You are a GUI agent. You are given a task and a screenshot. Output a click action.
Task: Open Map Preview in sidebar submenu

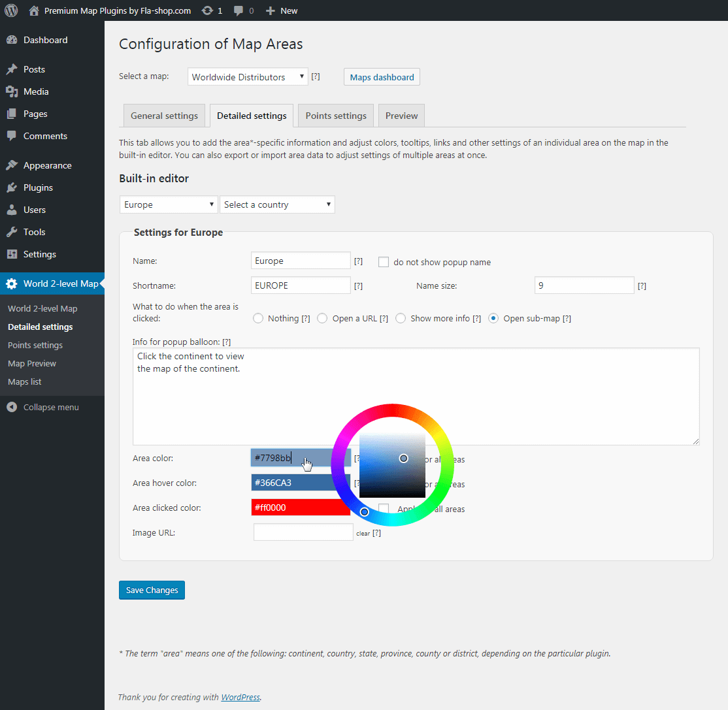coord(32,363)
